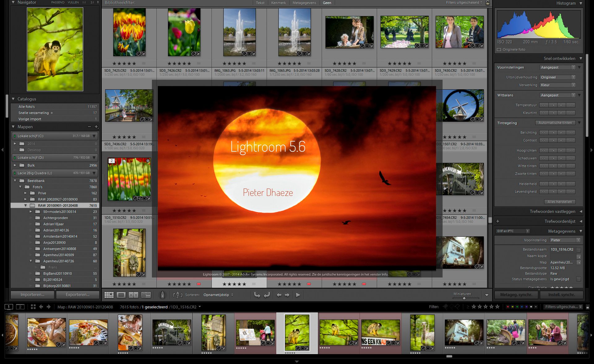Open filmstrip grid shortcut icon
This screenshot has height=364, width=594.
33,307
